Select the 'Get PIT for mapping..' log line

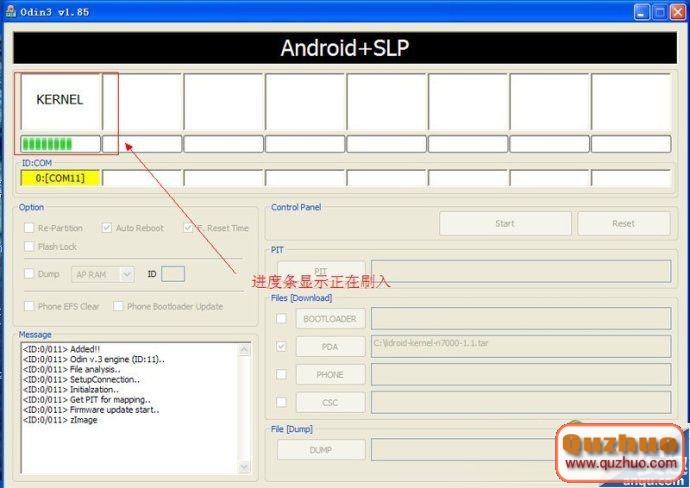[87, 400]
